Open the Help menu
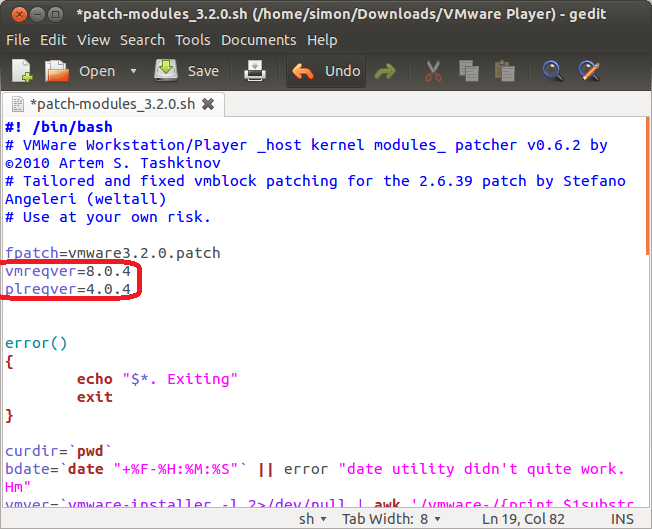The height and width of the screenshot is (529, 652). (x=322, y=40)
